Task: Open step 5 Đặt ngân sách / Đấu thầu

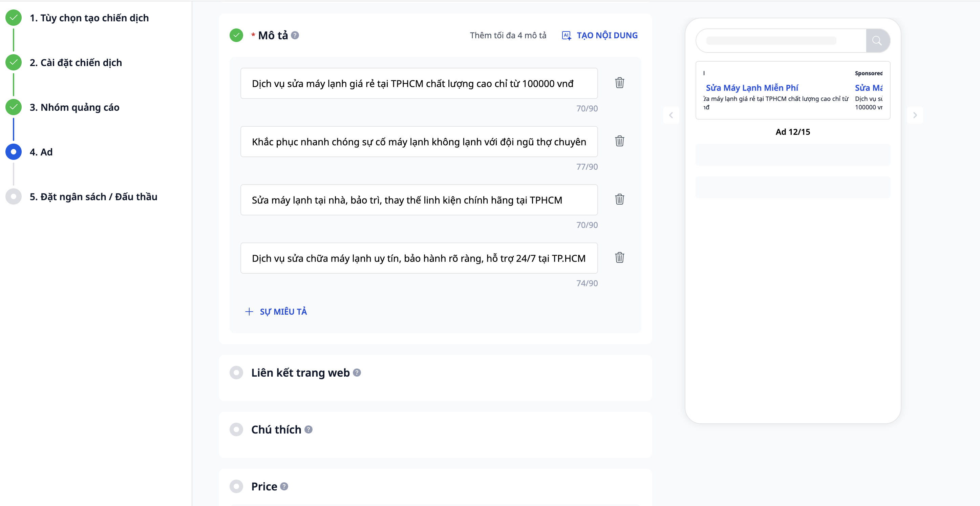Action: (x=93, y=197)
